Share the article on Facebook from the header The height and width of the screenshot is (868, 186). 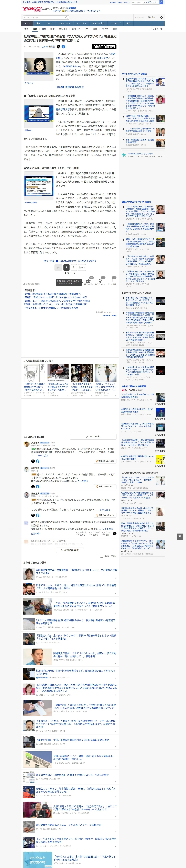point(63,47)
